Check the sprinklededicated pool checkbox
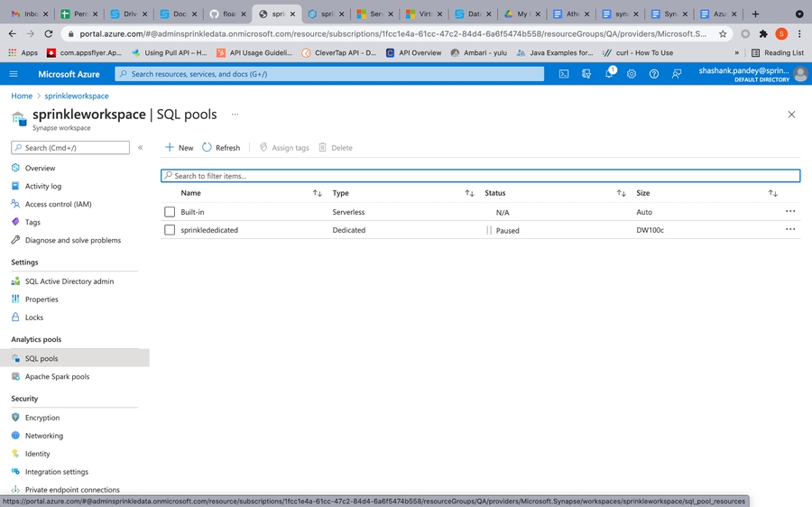 coord(170,230)
